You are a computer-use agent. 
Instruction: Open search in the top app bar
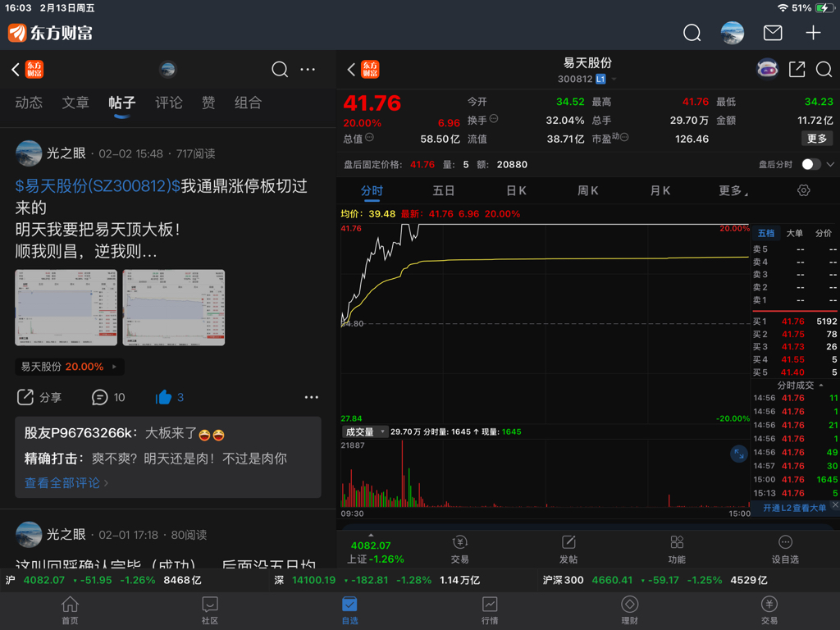692,33
